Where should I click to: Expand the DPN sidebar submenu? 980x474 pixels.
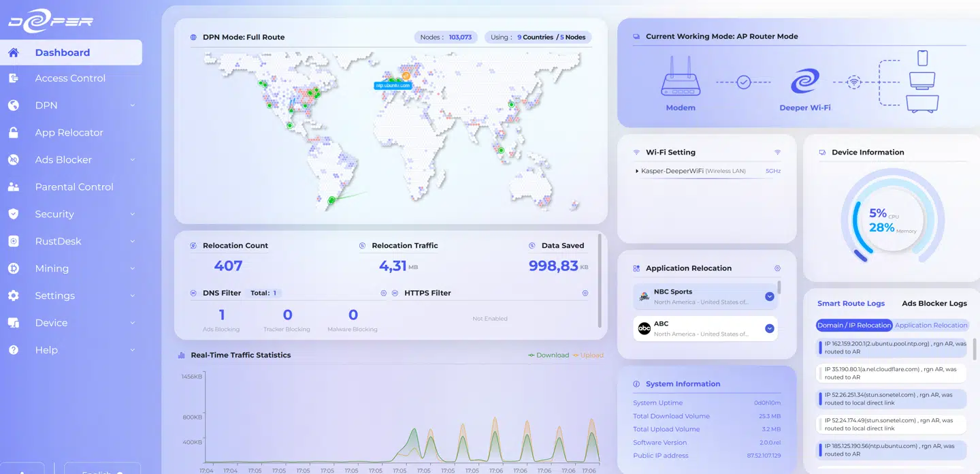point(132,106)
